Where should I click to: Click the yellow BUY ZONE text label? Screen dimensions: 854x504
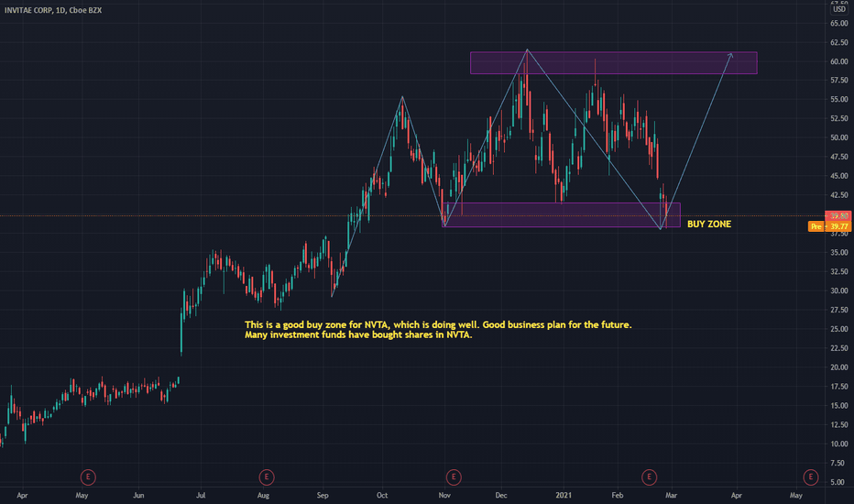pos(709,224)
